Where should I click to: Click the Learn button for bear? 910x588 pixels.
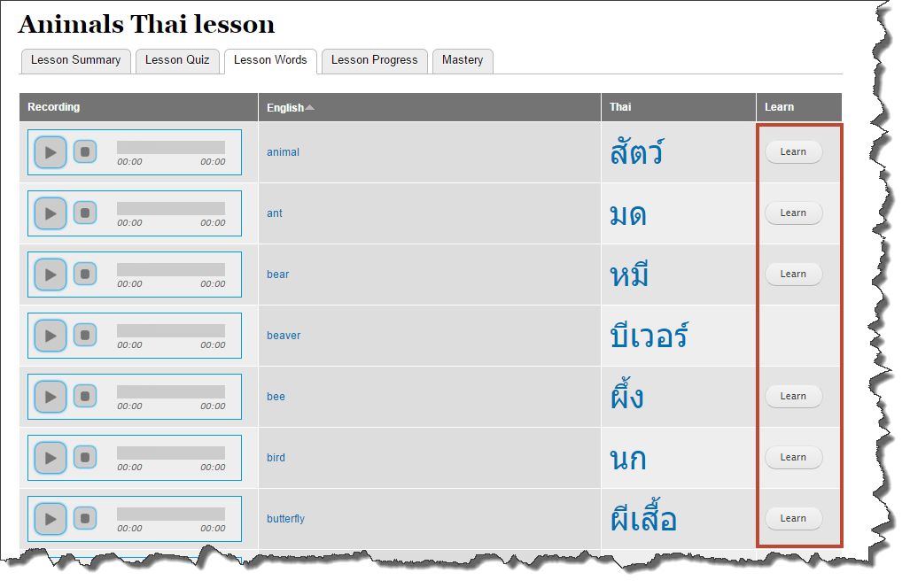793,275
